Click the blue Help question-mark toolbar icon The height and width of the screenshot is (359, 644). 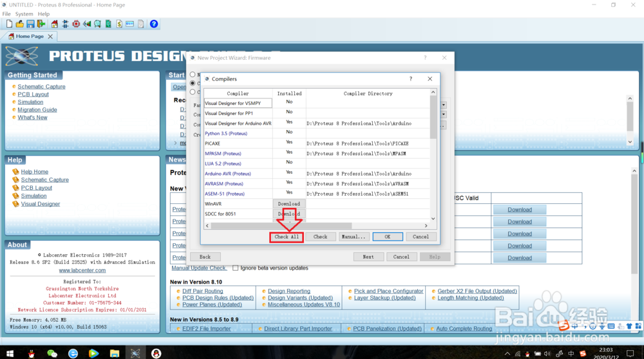(154, 24)
